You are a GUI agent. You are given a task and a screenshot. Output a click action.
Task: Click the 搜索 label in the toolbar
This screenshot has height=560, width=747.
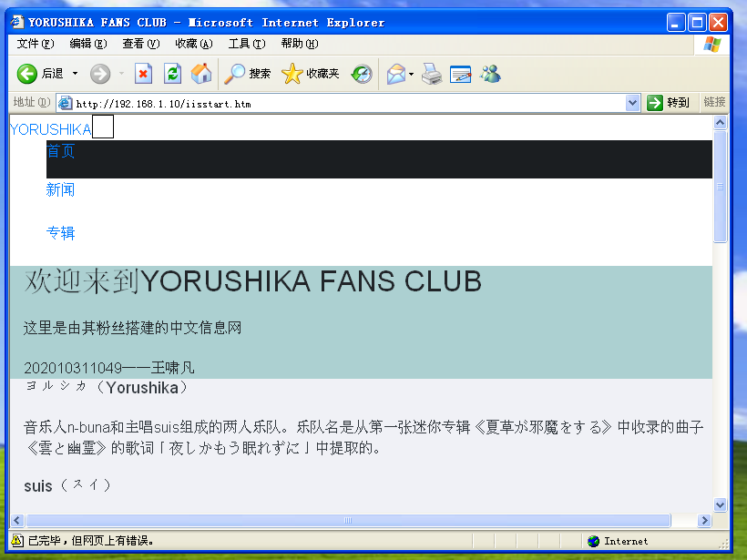(x=260, y=74)
